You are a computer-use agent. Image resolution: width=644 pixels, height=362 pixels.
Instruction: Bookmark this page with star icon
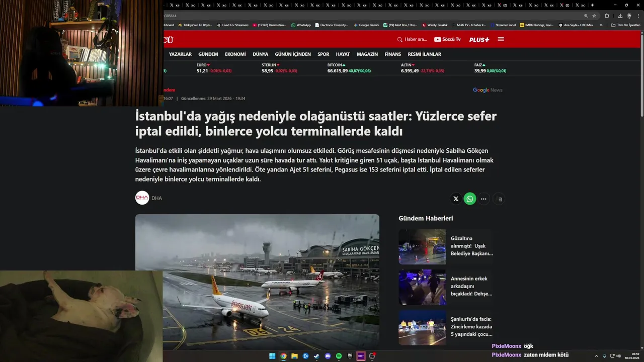click(x=594, y=16)
